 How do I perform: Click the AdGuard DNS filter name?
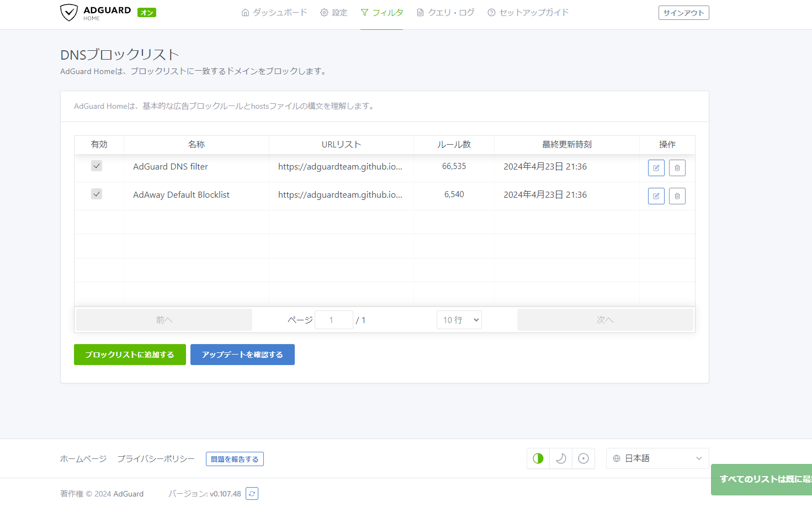click(x=171, y=166)
